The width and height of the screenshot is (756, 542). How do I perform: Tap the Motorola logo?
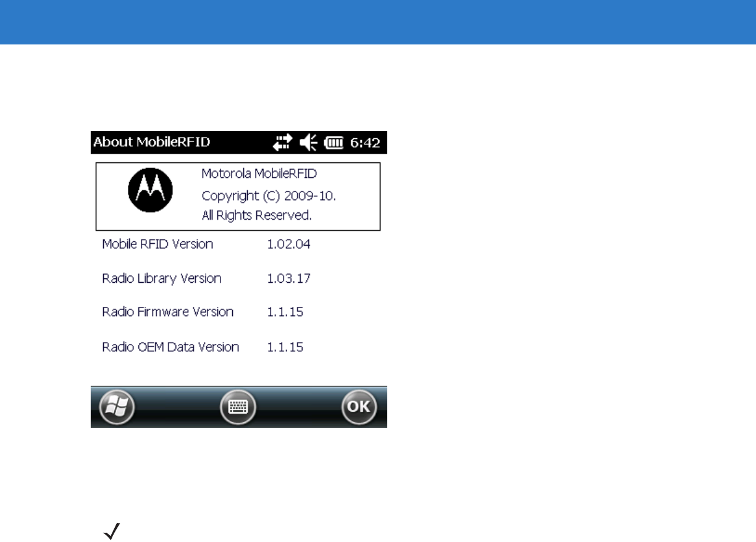tap(150, 190)
